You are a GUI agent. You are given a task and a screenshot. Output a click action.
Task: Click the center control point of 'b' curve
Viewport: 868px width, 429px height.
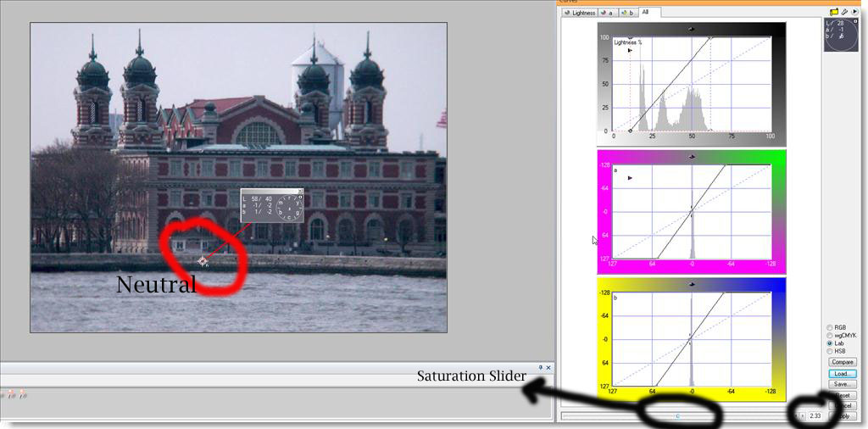pyautogui.click(x=690, y=338)
